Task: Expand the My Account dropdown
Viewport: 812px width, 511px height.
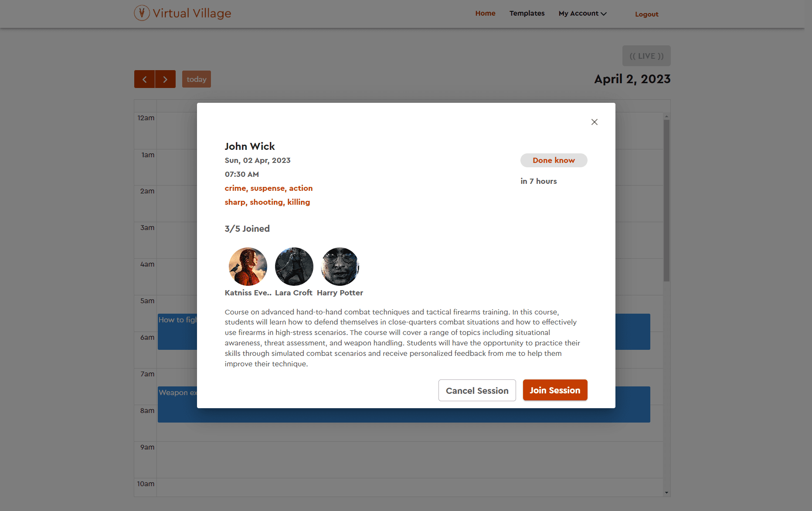Action: coord(582,14)
